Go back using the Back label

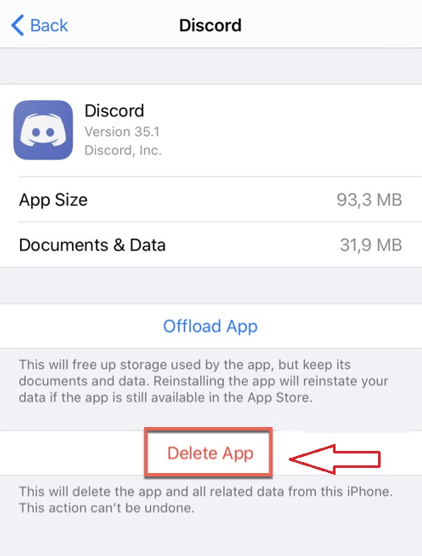tap(49, 26)
